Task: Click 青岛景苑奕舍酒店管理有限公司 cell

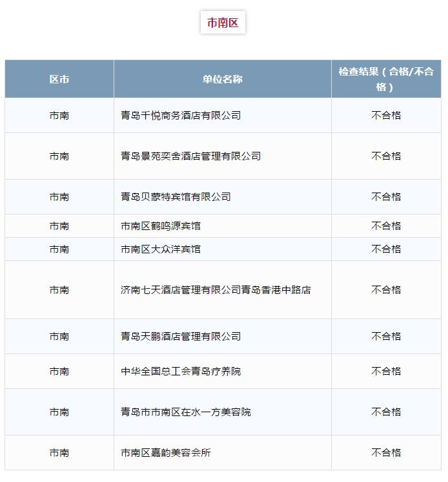Action: (x=223, y=156)
